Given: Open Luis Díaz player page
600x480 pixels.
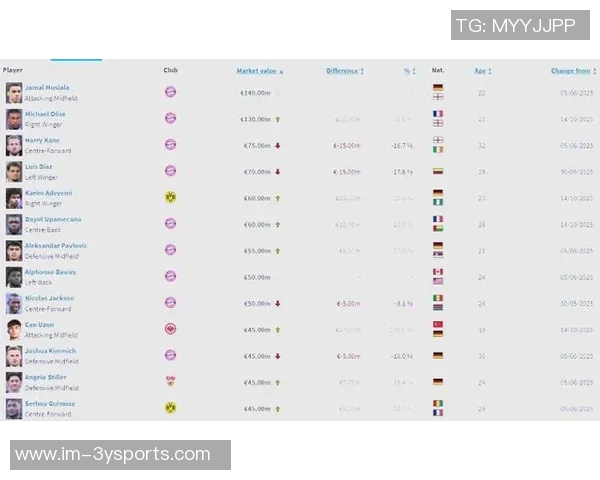Looking at the screenshot, I should (x=39, y=167).
